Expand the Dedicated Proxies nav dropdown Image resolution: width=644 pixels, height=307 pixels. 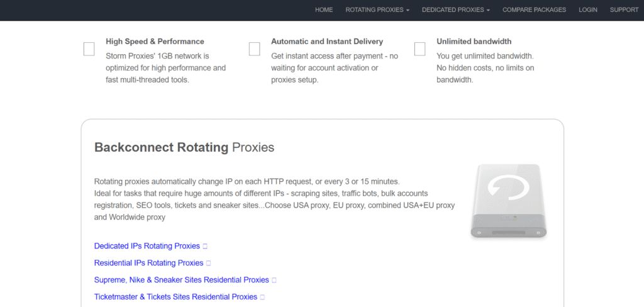[x=456, y=10]
